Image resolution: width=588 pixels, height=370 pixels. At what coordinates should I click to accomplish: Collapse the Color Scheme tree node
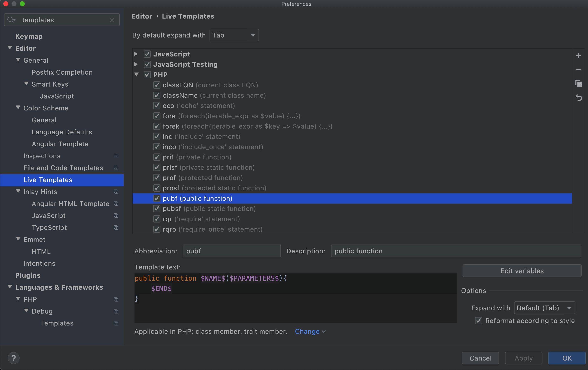click(x=18, y=108)
